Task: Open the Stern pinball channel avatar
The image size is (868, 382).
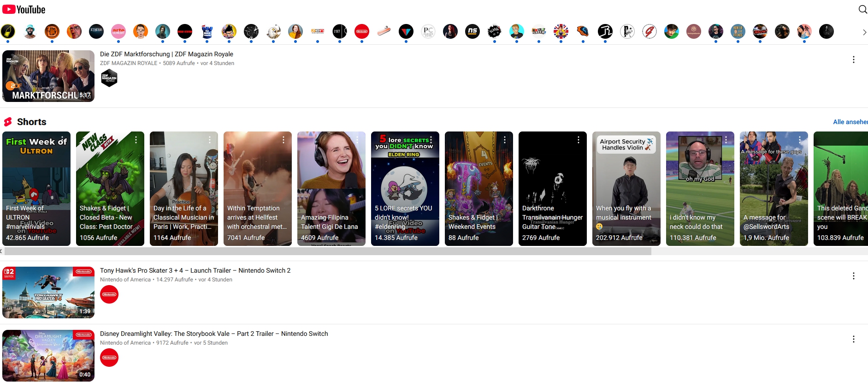Action: (x=760, y=31)
